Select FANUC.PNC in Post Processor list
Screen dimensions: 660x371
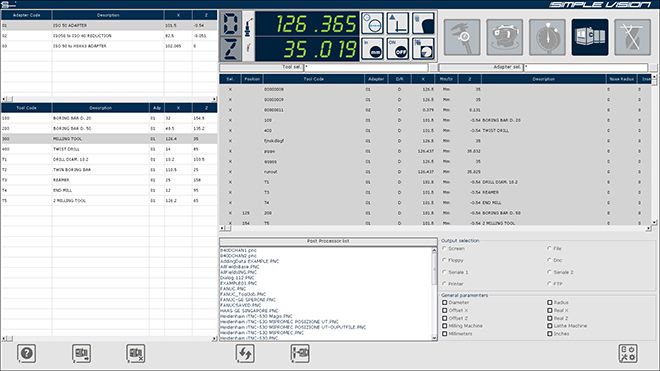click(233, 289)
